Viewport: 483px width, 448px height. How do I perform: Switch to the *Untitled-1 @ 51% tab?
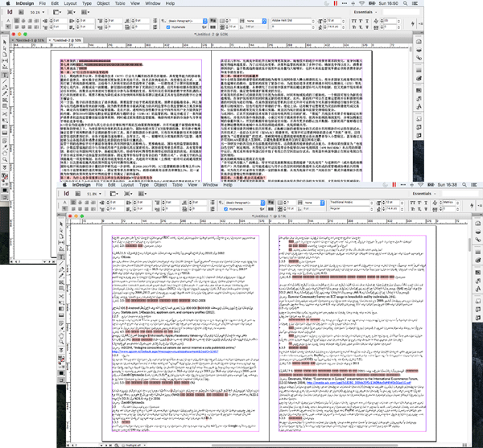pos(29,40)
